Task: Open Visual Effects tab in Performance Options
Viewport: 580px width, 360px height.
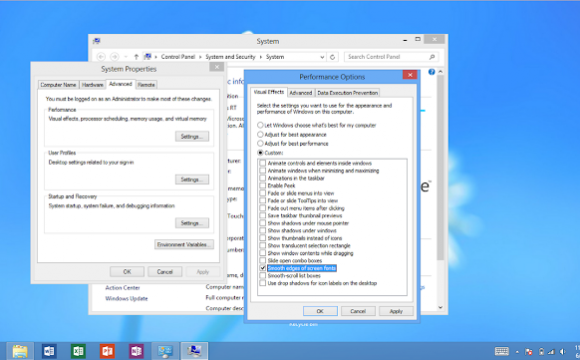Action: coord(269,92)
